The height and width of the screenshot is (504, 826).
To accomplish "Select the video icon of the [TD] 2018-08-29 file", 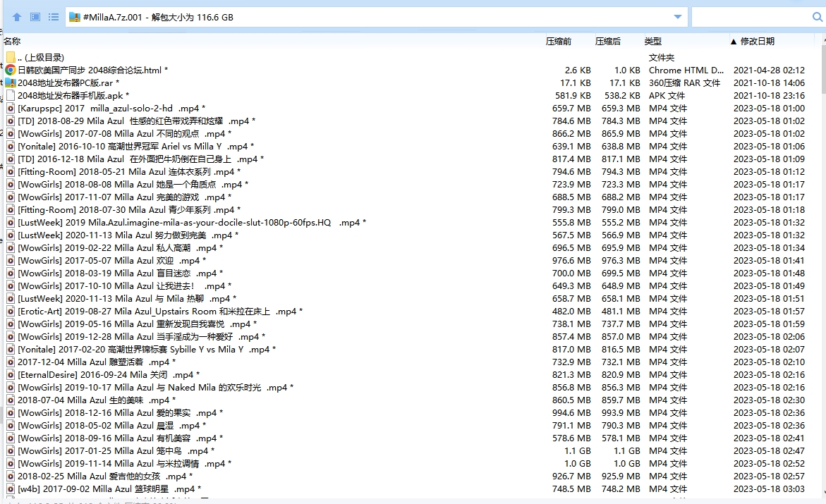I will point(11,121).
